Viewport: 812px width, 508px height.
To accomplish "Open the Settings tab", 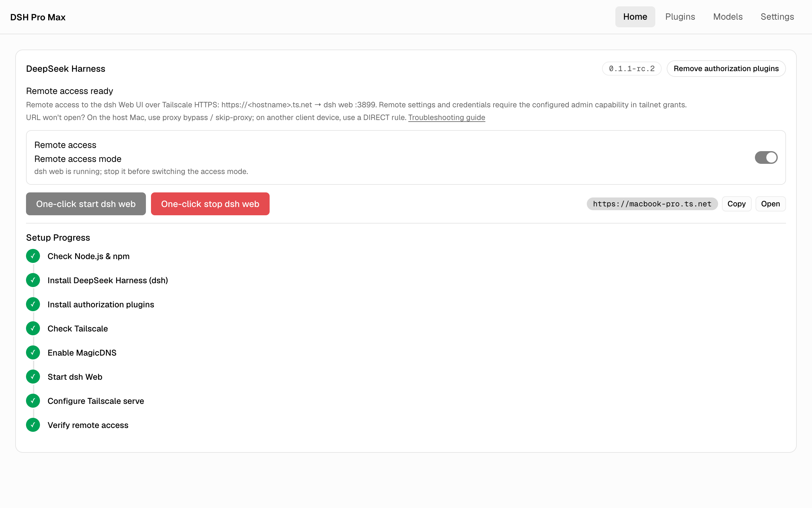I will tap(777, 17).
